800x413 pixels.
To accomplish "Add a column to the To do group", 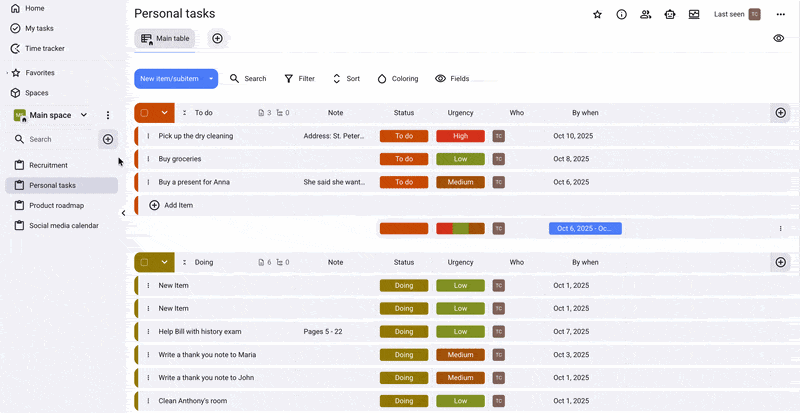I will coord(780,113).
